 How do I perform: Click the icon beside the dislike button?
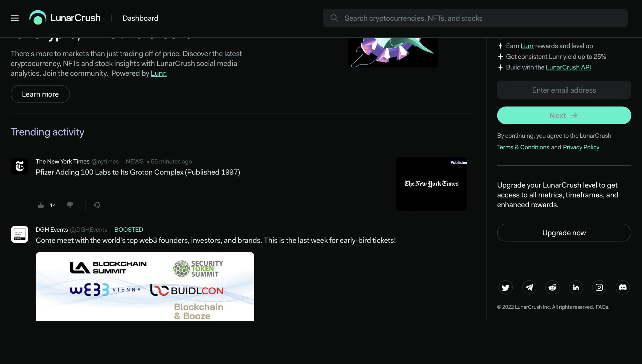coord(97,205)
